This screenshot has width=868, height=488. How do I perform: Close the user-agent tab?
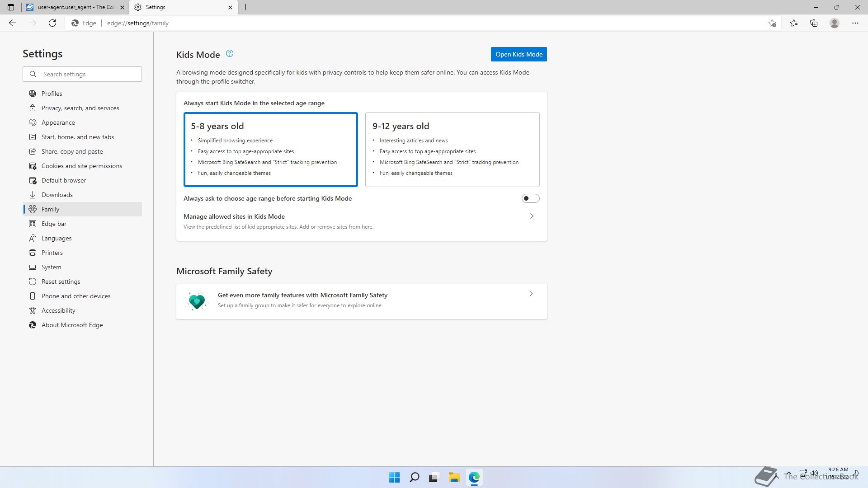122,7
